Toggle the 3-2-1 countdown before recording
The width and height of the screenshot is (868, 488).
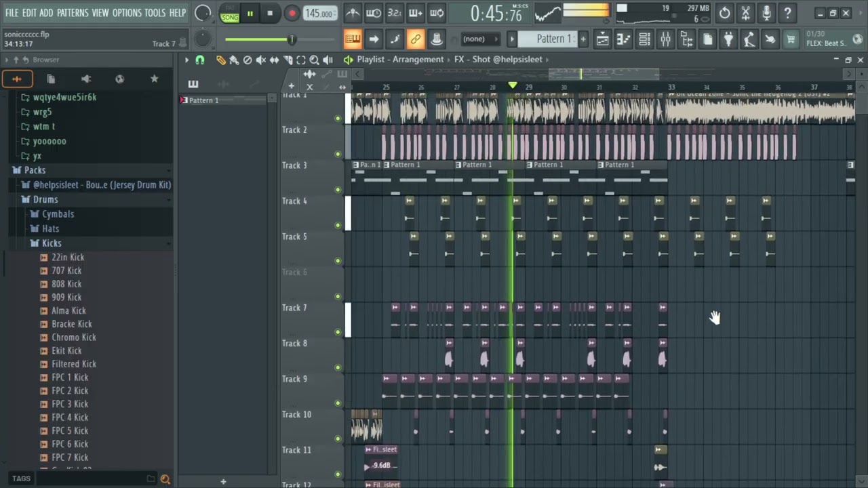pos(395,13)
